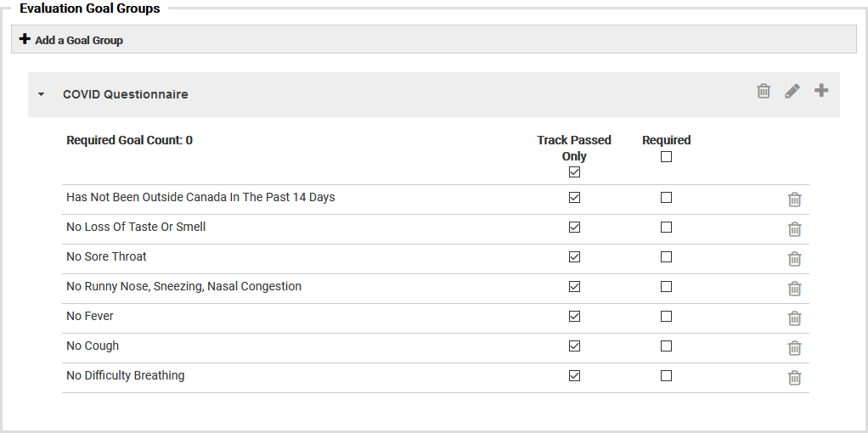Trash the 'No Difficulty Breathing' goal

point(794,378)
